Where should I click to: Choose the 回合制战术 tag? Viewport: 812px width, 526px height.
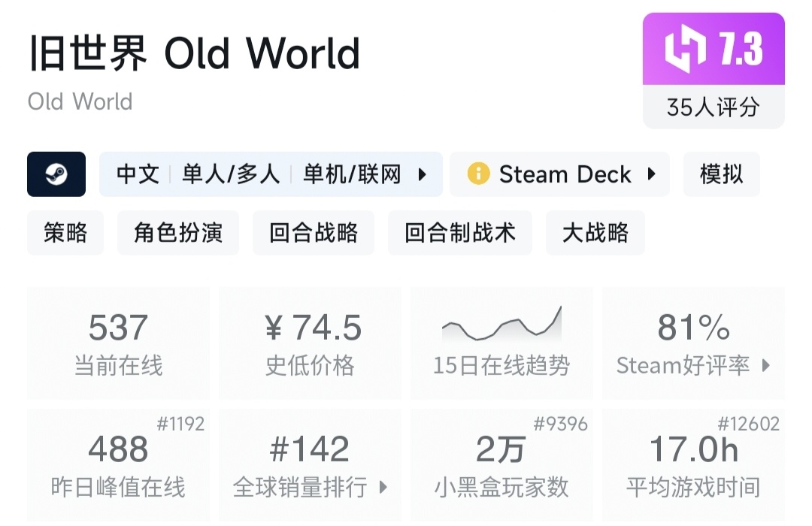coord(460,233)
